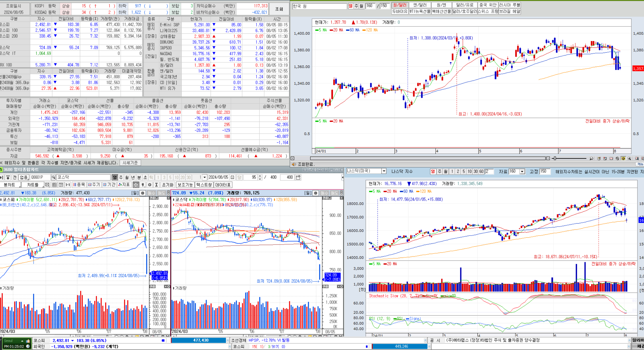Open the 업종 sector selector button

tap(24, 177)
